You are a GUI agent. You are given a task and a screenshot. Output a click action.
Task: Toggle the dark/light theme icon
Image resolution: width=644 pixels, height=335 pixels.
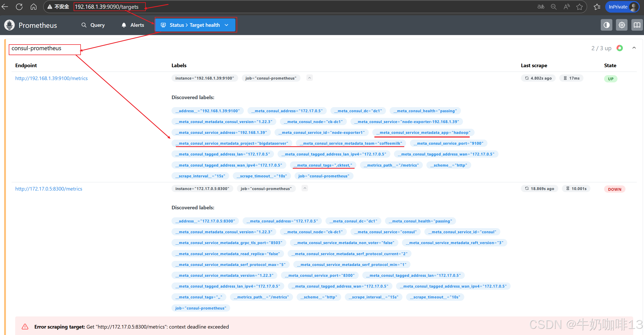coord(606,25)
